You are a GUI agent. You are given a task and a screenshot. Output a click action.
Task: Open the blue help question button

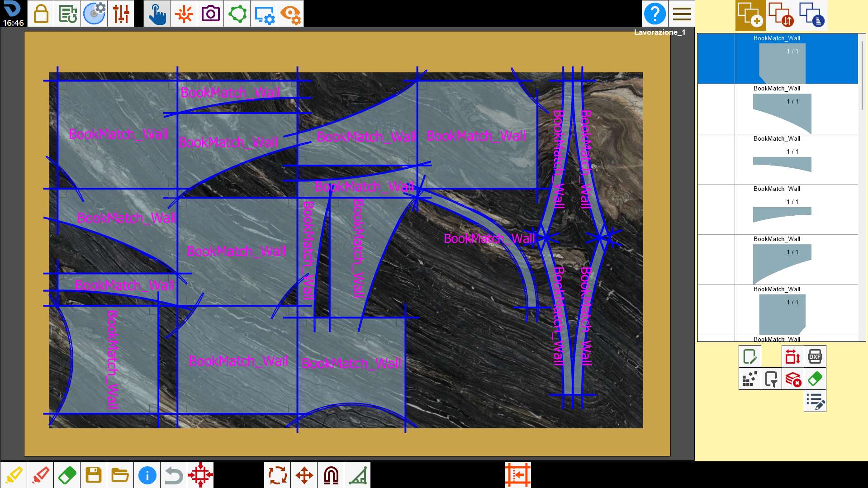(655, 14)
